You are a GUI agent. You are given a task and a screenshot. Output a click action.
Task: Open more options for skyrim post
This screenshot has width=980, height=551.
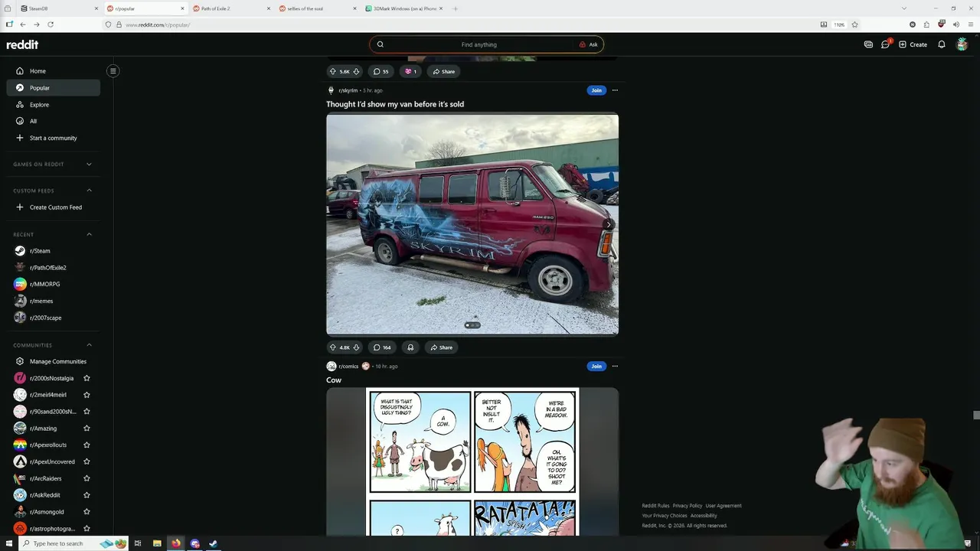click(x=615, y=90)
